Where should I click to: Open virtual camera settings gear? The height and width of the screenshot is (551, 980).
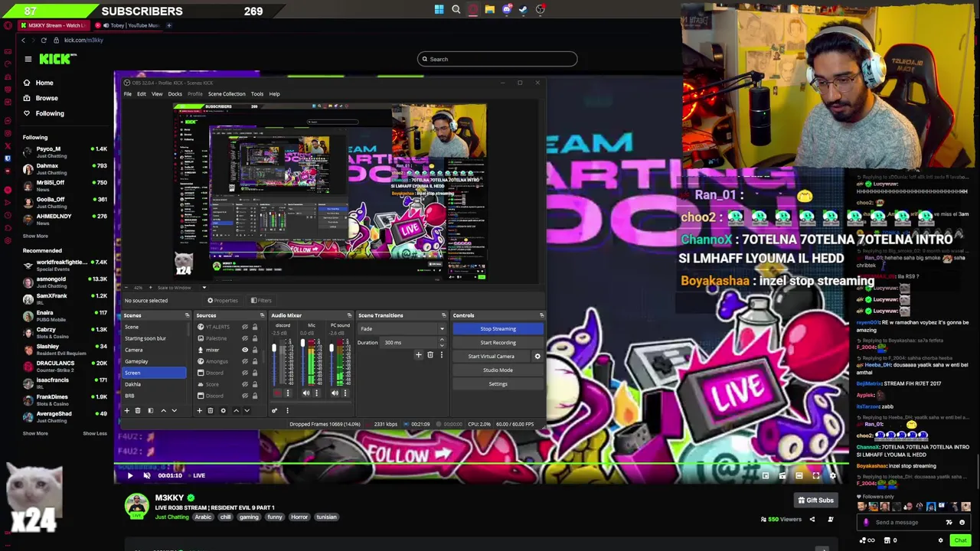coord(537,356)
